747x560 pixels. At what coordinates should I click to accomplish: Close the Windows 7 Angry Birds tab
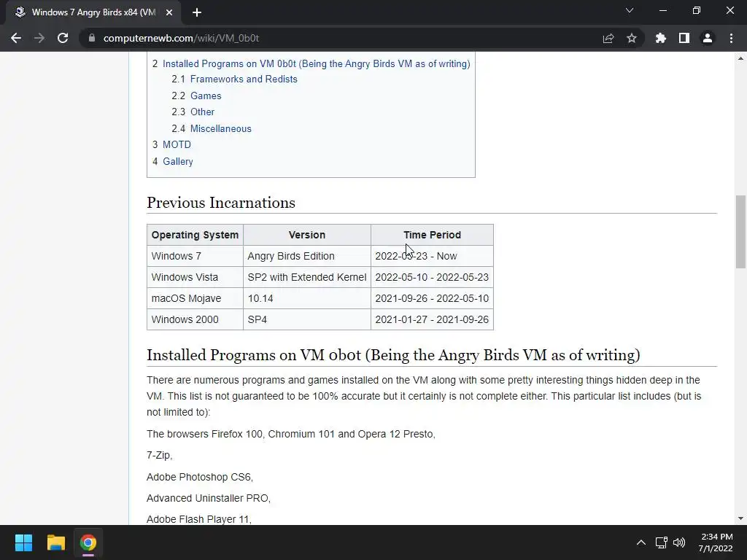pyautogui.click(x=169, y=13)
